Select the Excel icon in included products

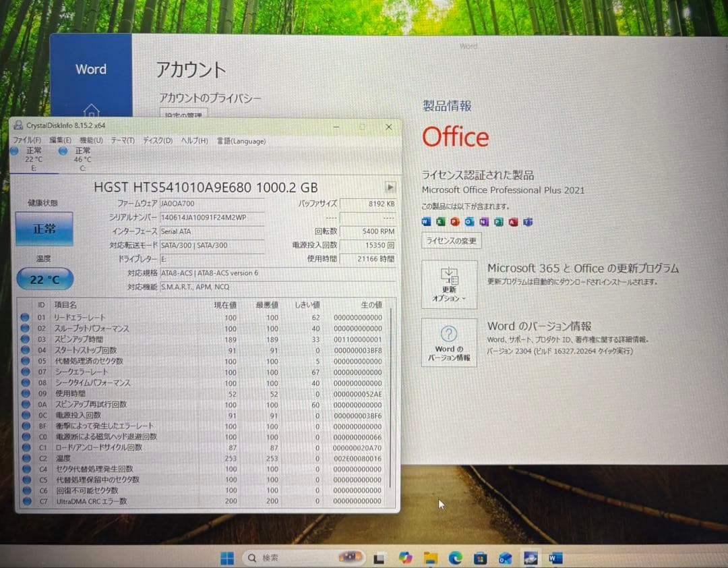(439, 221)
